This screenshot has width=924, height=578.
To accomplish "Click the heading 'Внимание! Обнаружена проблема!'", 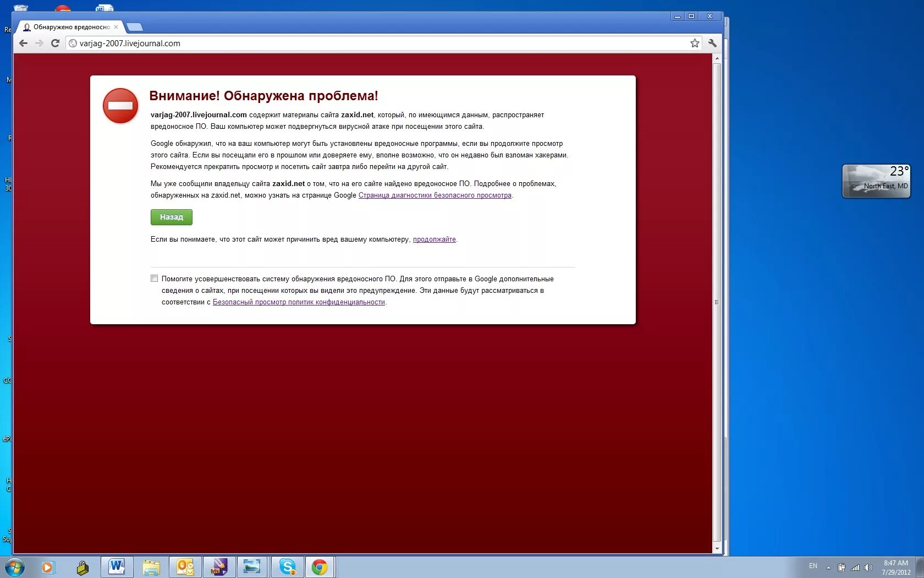I will click(x=263, y=96).
